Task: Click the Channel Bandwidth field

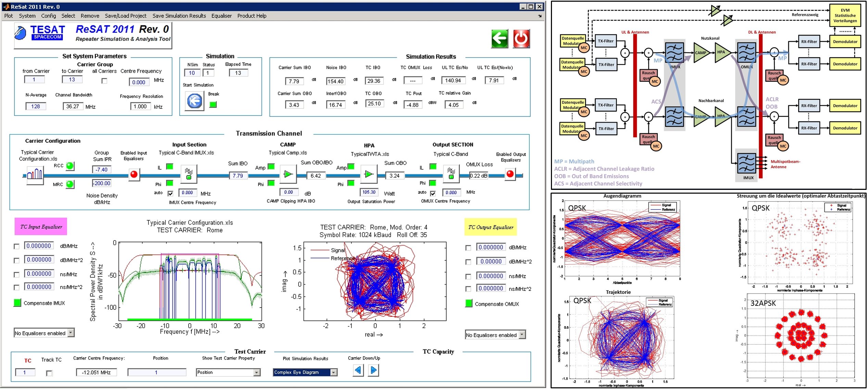Action: coord(73,106)
